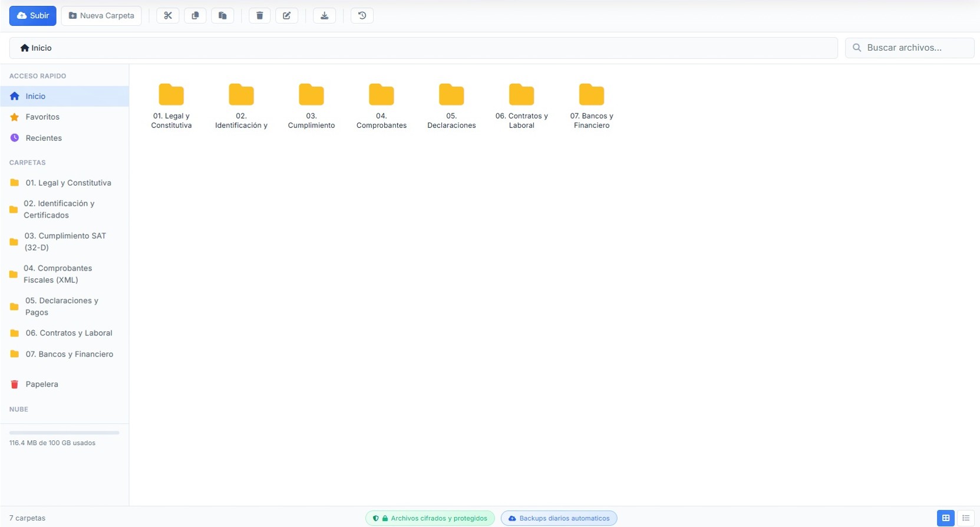Select the 05. Declaraciones folder icon
Screen dimensions: 980x527
pyautogui.click(x=451, y=95)
